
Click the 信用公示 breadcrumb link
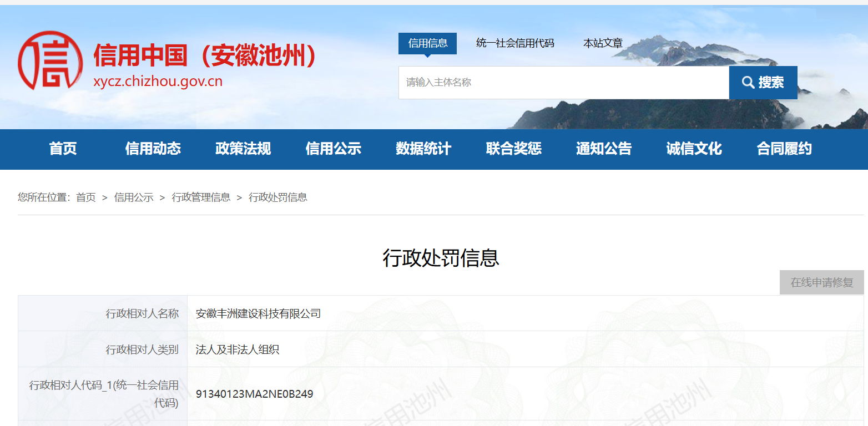click(x=134, y=197)
